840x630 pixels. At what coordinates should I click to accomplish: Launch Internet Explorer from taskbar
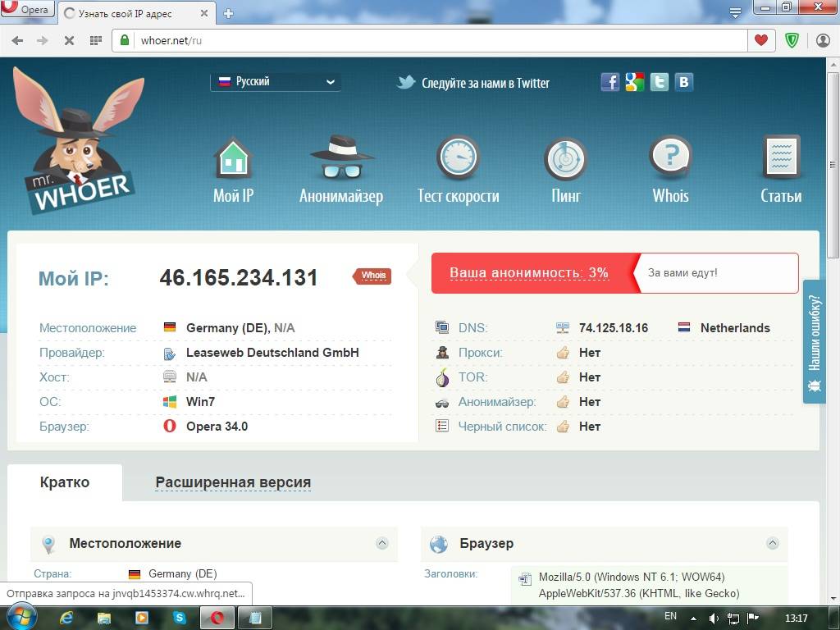(x=66, y=619)
